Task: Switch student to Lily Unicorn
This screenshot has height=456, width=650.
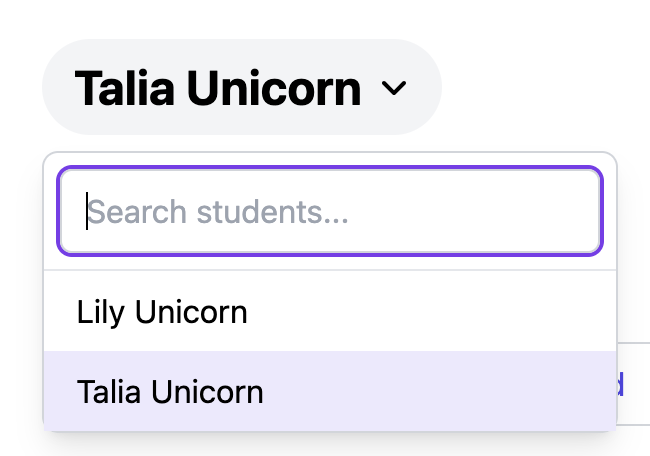Action: 162,312
